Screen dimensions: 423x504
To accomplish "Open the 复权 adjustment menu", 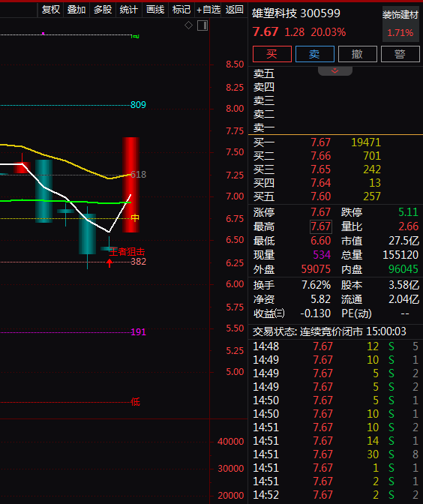I will point(51,10).
